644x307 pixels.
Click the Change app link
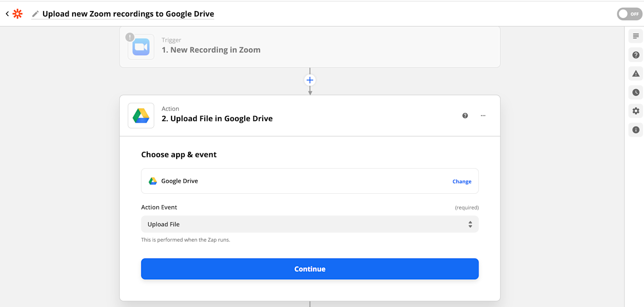(x=462, y=181)
